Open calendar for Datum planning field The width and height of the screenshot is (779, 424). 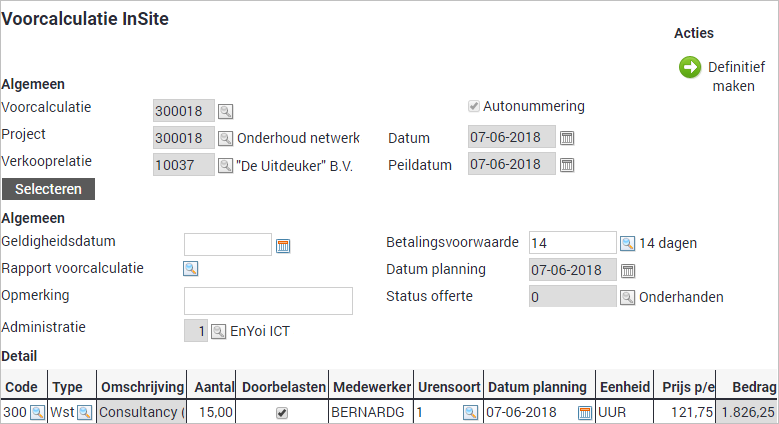pyautogui.click(x=628, y=270)
